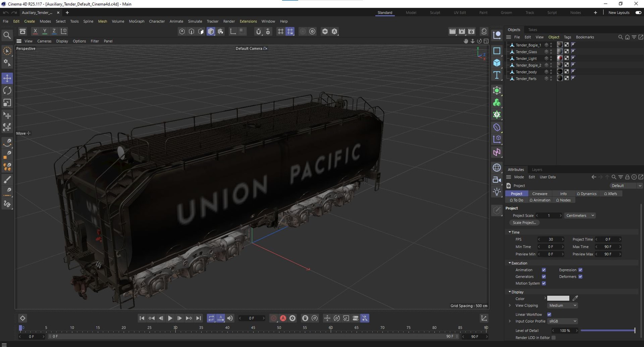Screen dimensions: 644x347
Task: Expand Input Color Profile row arrow
Action: [x=510, y=321]
